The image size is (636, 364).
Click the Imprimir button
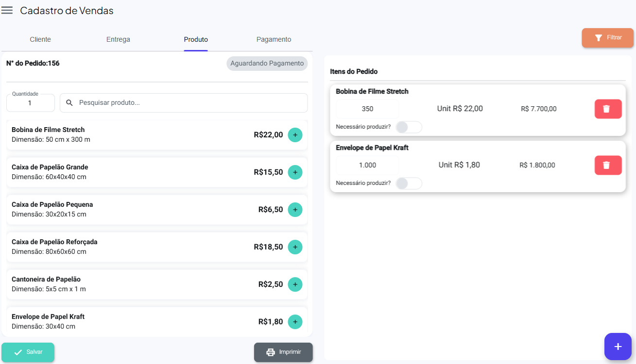coord(283,352)
